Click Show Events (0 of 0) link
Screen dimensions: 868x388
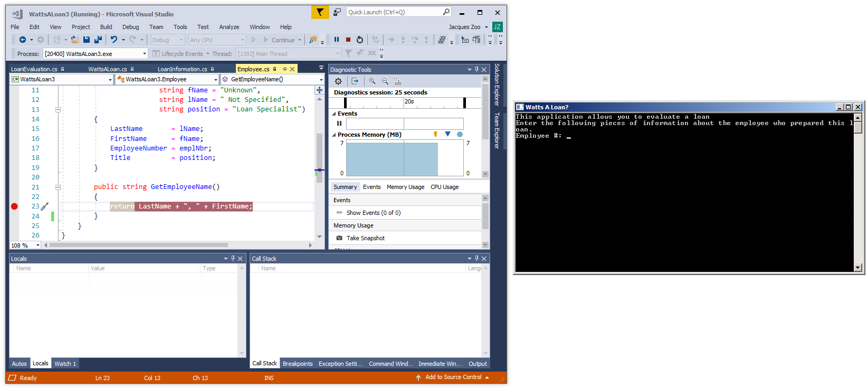pos(374,213)
